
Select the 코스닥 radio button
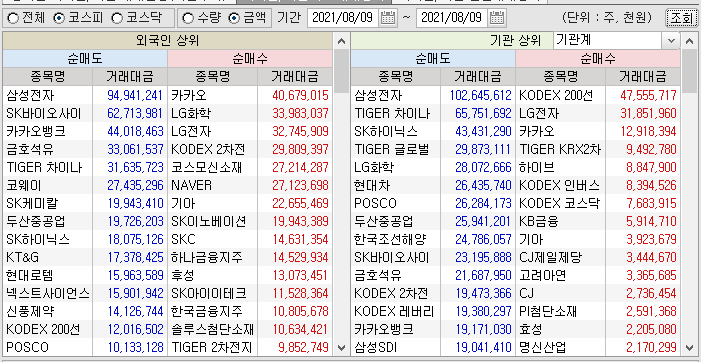pos(117,18)
